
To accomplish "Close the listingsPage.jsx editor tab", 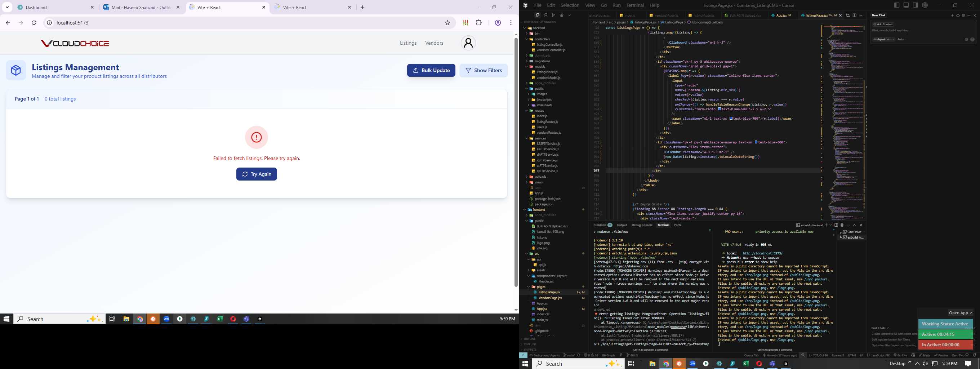I will click(x=840, y=15).
